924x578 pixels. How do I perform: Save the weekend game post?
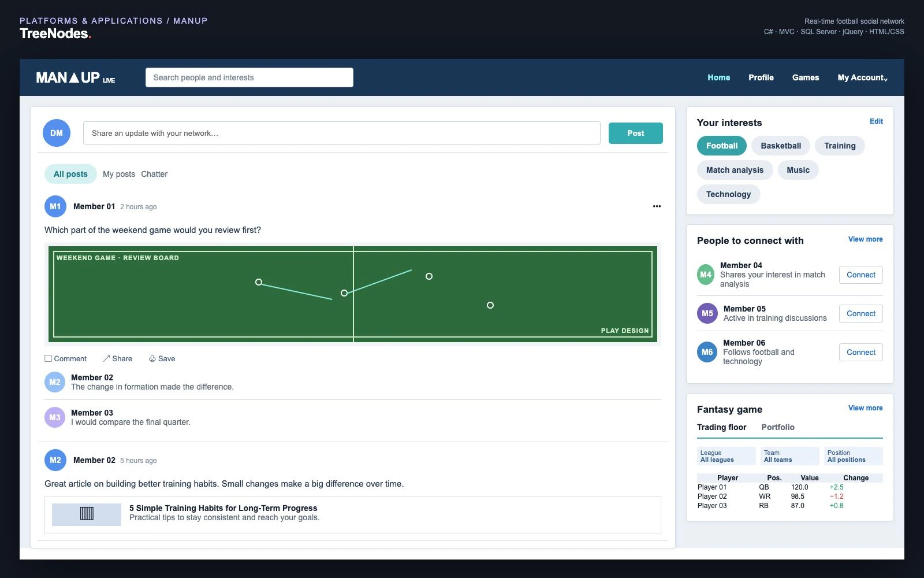click(162, 358)
